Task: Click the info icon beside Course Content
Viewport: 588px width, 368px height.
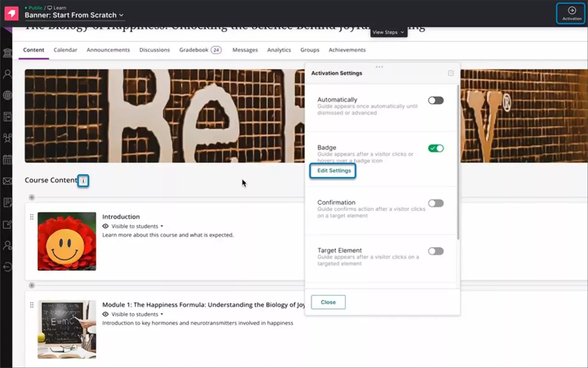Action: click(83, 181)
